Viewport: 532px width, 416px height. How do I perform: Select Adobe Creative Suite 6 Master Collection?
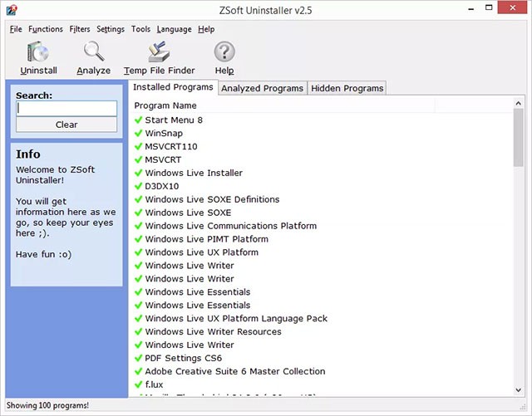coord(234,371)
